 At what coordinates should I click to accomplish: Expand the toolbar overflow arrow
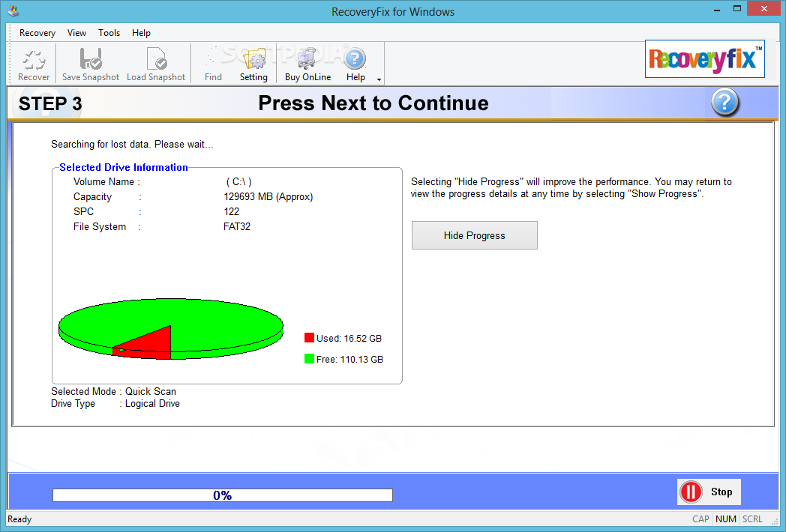[379, 79]
